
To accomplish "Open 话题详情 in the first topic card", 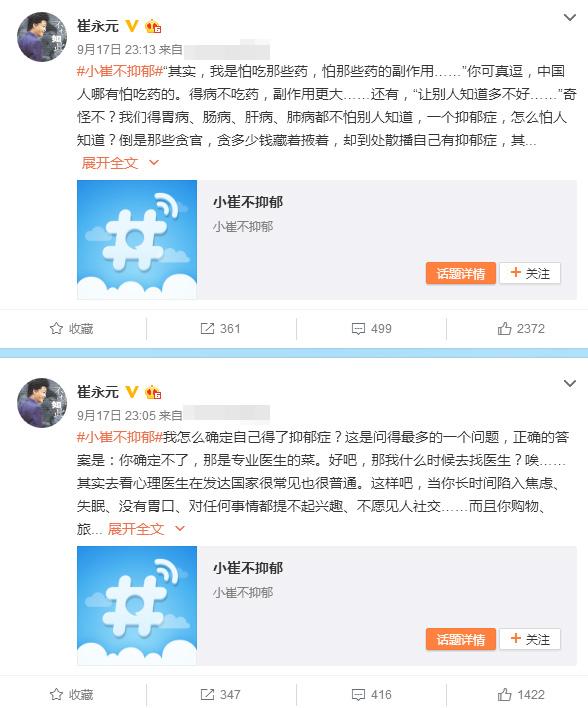I will coord(461,273).
